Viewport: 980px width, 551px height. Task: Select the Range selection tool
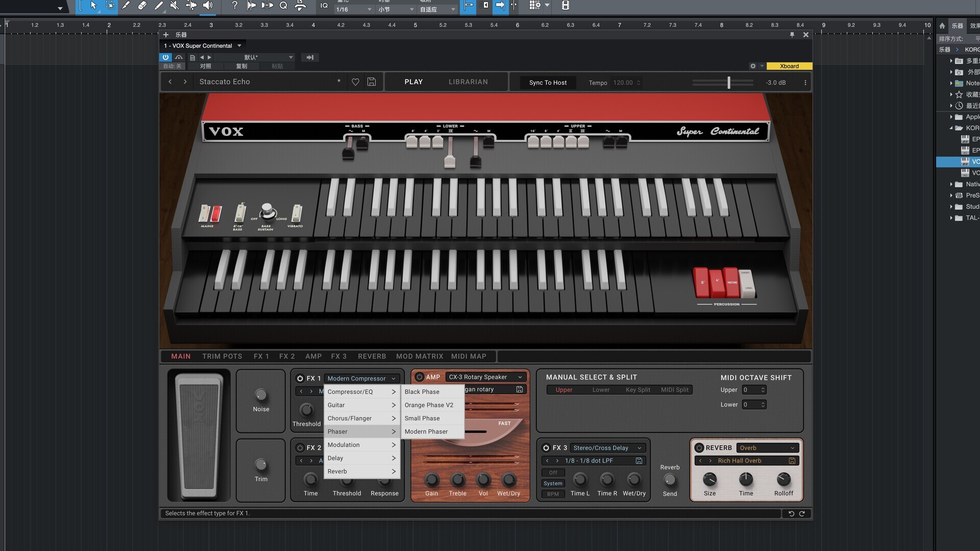[x=110, y=6]
